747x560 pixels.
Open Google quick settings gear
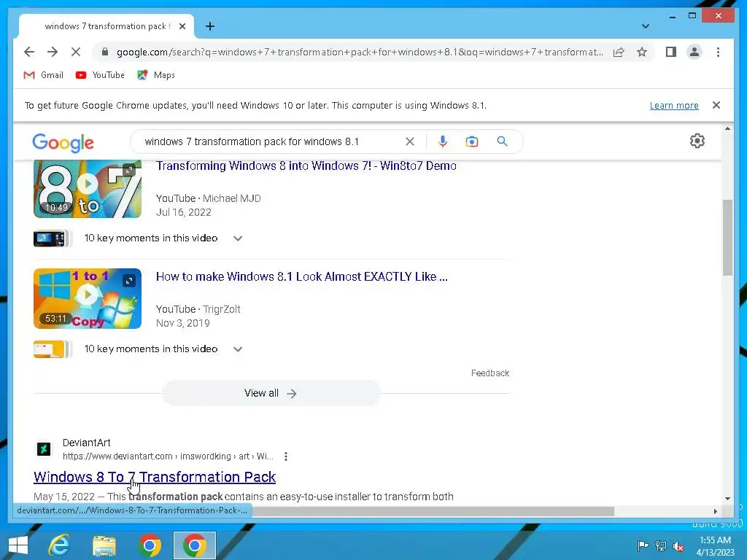(697, 141)
